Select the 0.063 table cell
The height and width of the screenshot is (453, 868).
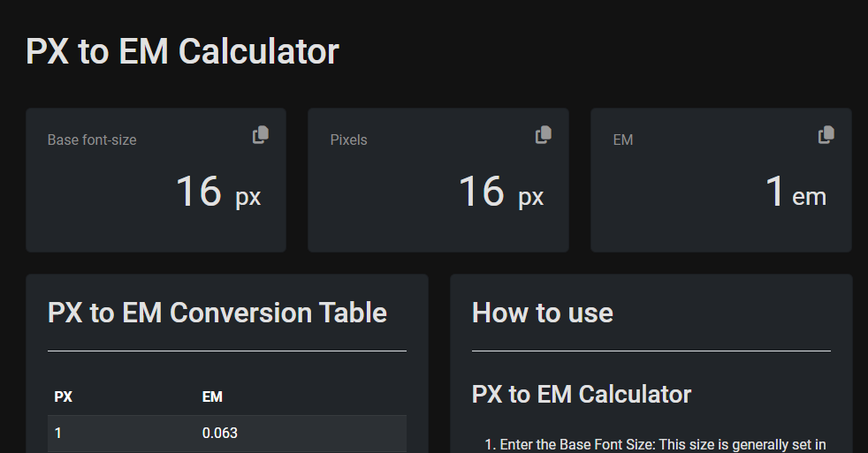point(220,433)
